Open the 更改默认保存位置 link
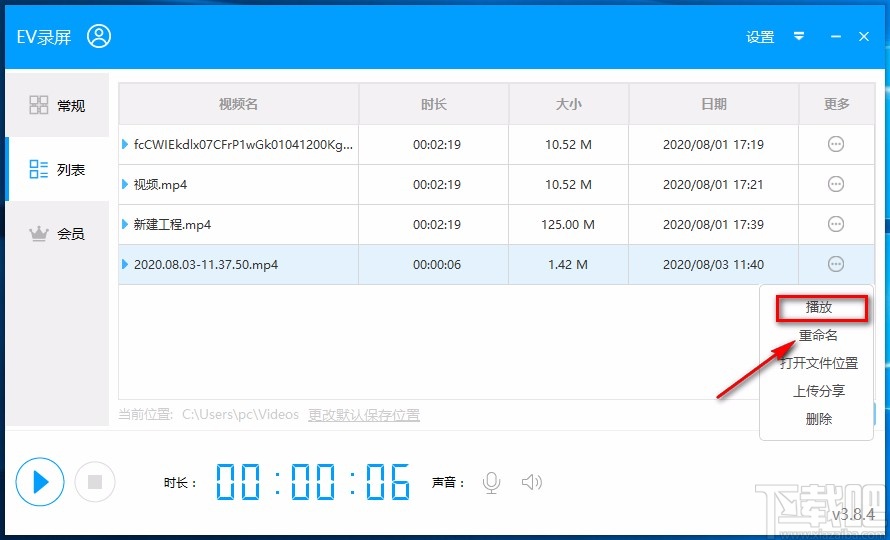Viewport: 890px width, 540px height. click(x=364, y=415)
